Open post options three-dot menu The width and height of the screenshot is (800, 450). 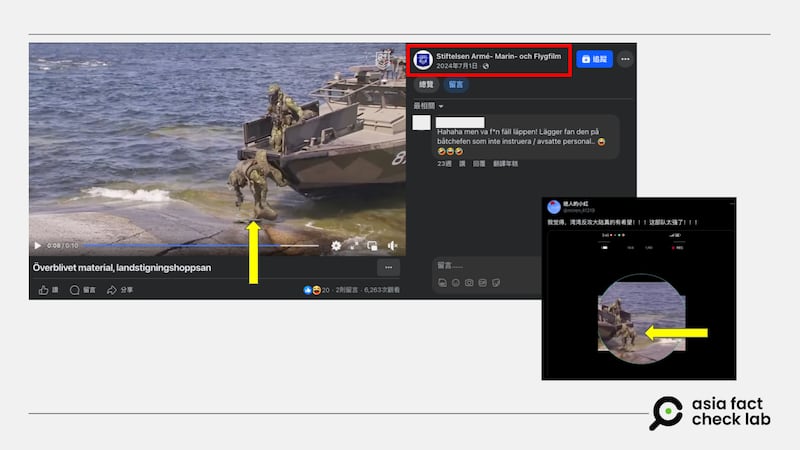(x=624, y=59)
